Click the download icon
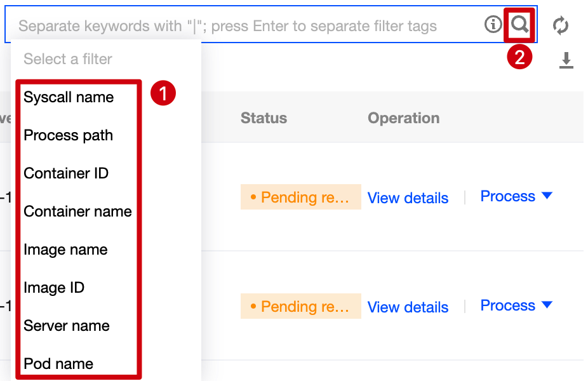588x381 pixels. (566, 60)
